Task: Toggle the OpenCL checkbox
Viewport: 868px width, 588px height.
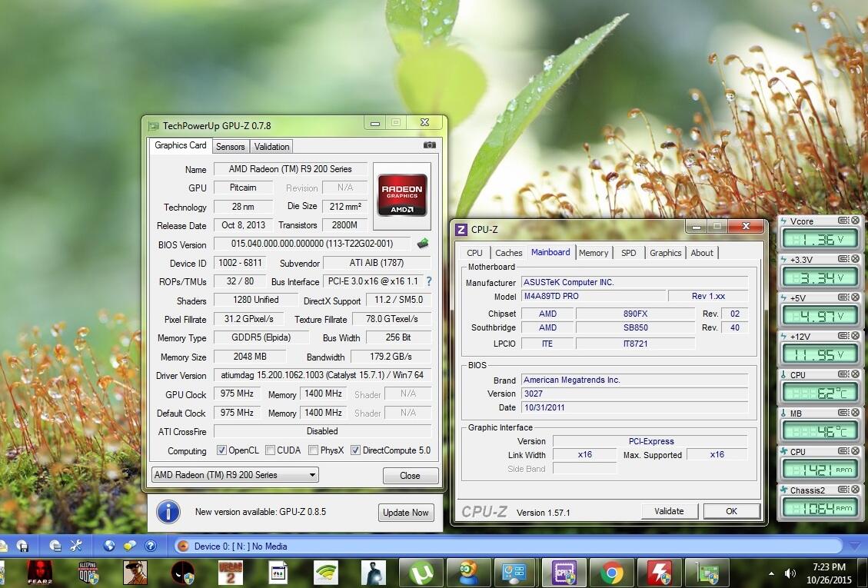Action: (221, 450)
